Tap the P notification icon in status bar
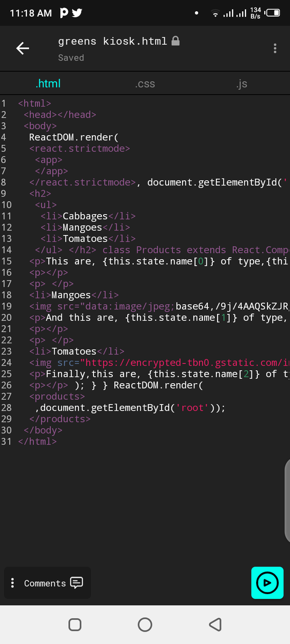This screenshot has height=644, width=290. [x=64, y=13]
